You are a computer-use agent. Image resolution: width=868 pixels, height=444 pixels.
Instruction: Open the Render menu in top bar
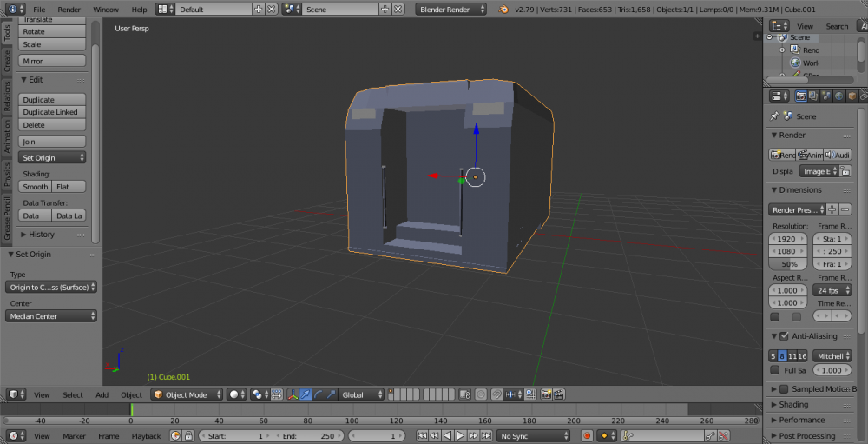tap(69, 9)
